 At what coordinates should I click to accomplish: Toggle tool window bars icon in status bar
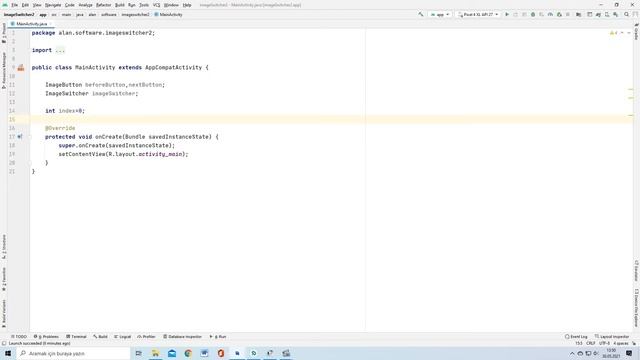4,344
